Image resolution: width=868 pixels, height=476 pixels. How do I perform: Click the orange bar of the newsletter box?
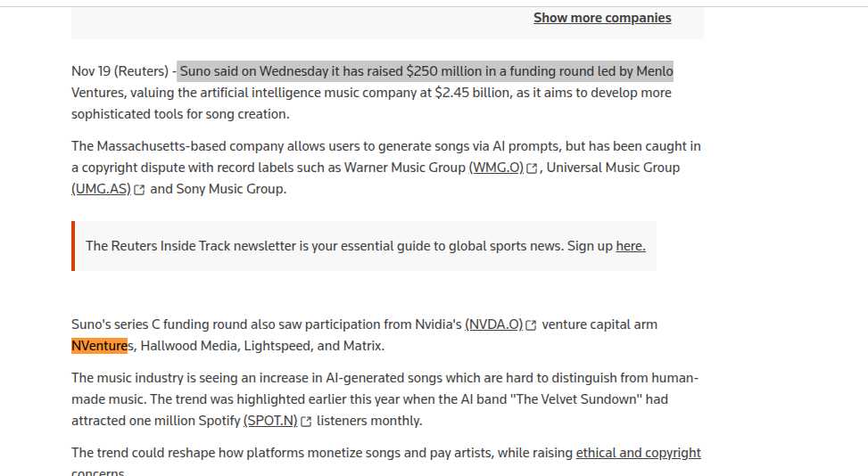(x=73, y=246)
